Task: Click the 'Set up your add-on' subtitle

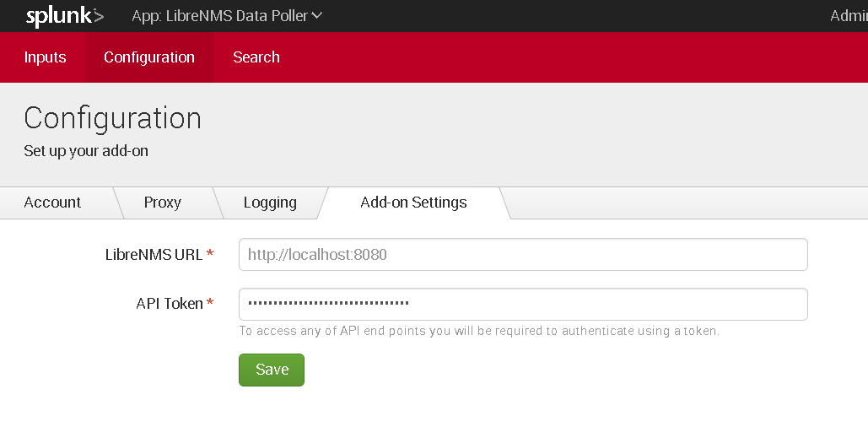Action: click(x=86, y=151)
